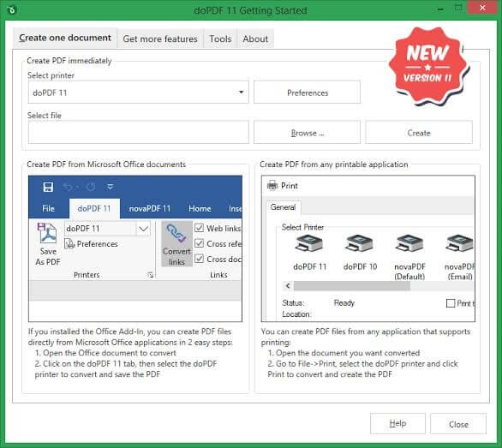Image resolution: width=502 pixels, height=448 pixels.
Task: Uncheck the Cross references checkbox
Action: tap(199, 243)
